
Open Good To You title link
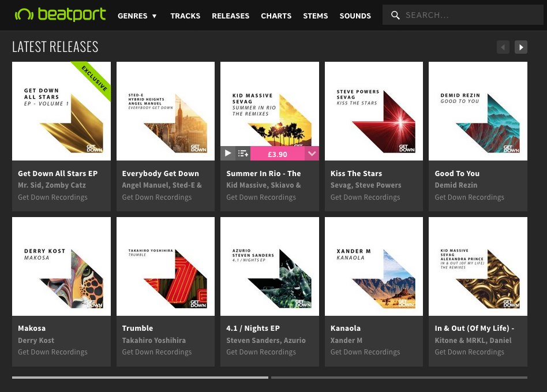coord(457,174)
